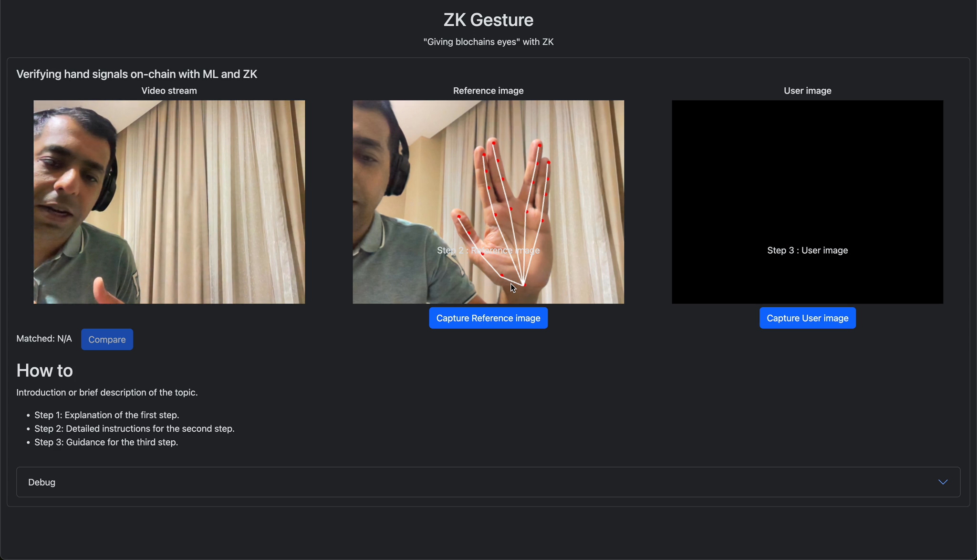This screenshot has width=977, height=560.
Task: Select the ZK Gesture page title
Action: [x=488, y=20]
